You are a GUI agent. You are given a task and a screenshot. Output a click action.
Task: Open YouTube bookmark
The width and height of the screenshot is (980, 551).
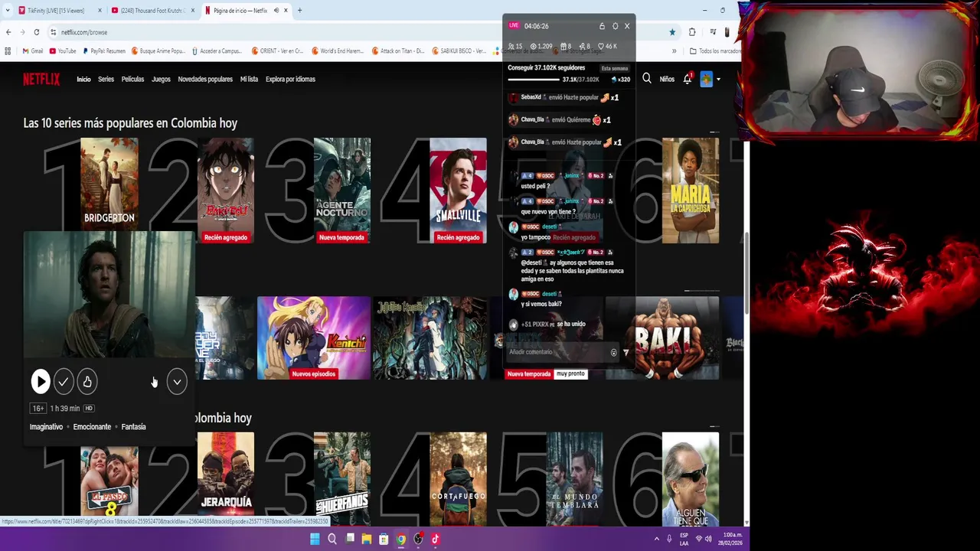[x=63, y=51]
